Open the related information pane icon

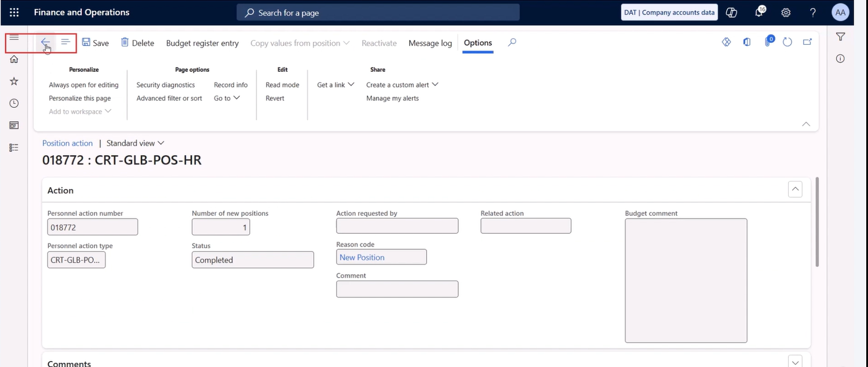(840, 59)
